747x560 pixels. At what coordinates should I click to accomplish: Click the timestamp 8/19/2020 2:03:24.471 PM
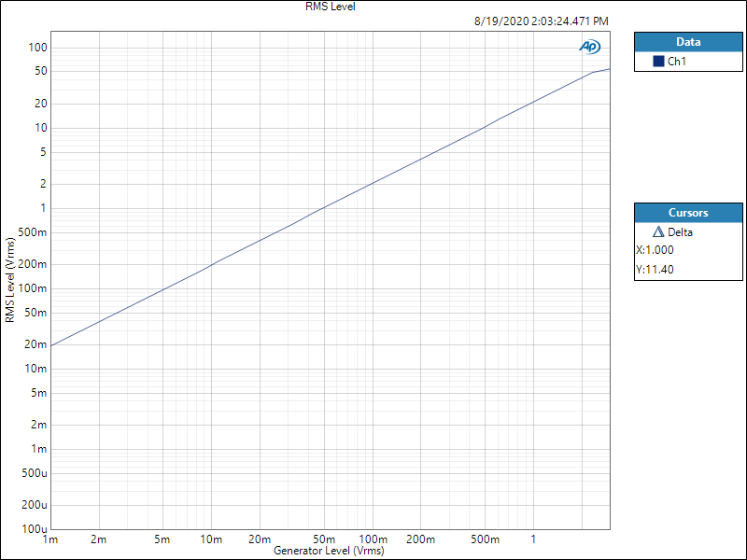tap(542, 21)
